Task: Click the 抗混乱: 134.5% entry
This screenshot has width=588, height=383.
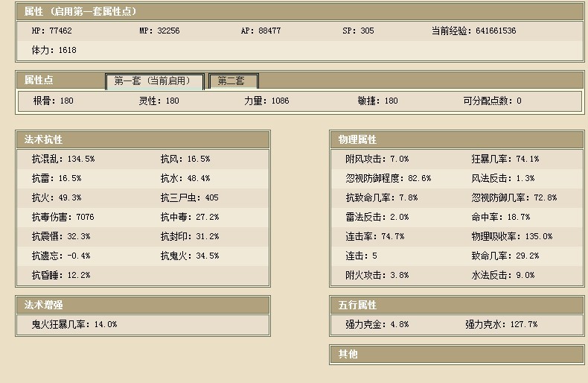Action: 63,159
